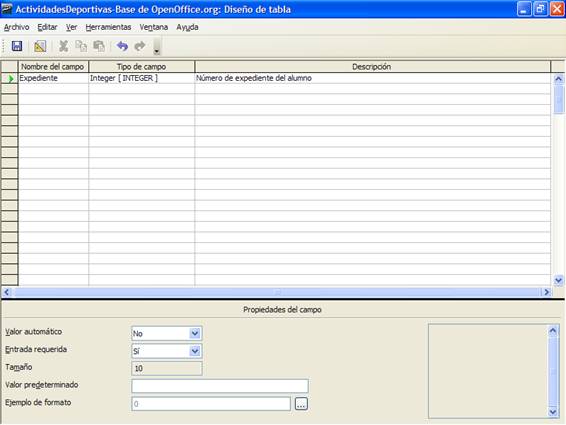The width and height of the screenshot is (566, 425).
Task: Click the Redo arrow icon
Action: click(x=140, y=46)
